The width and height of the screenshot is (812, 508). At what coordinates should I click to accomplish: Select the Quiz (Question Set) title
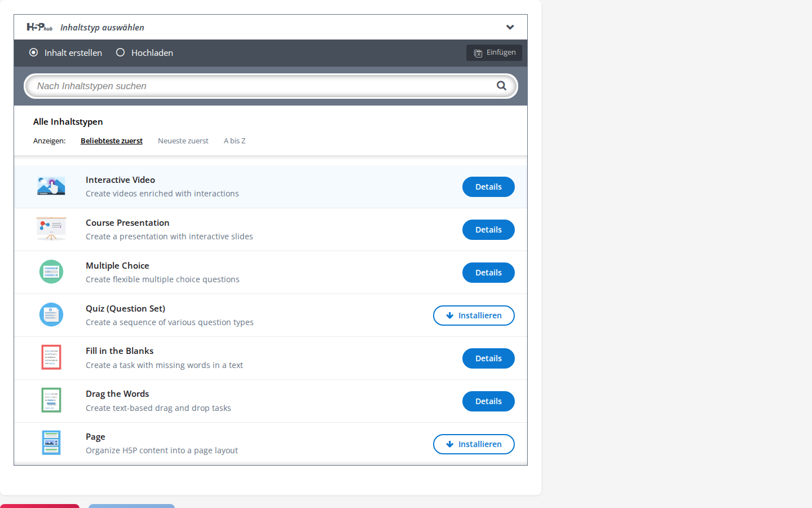point(125,309)
